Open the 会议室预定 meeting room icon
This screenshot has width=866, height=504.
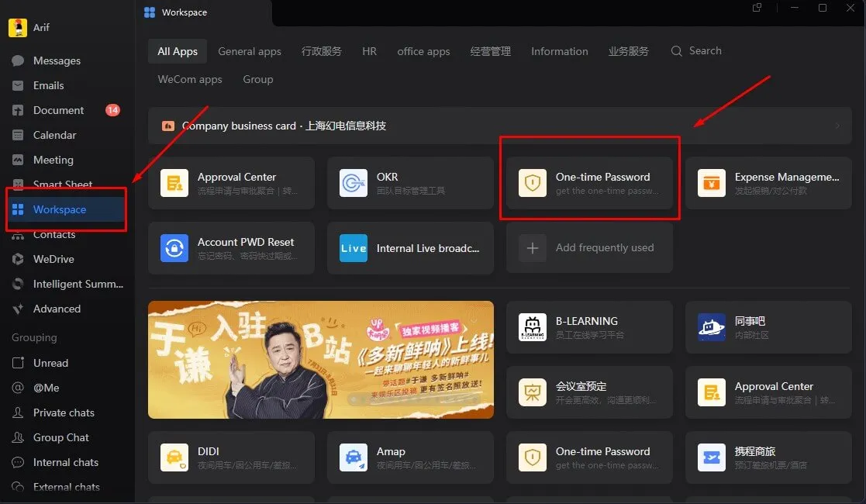(533, 392)
